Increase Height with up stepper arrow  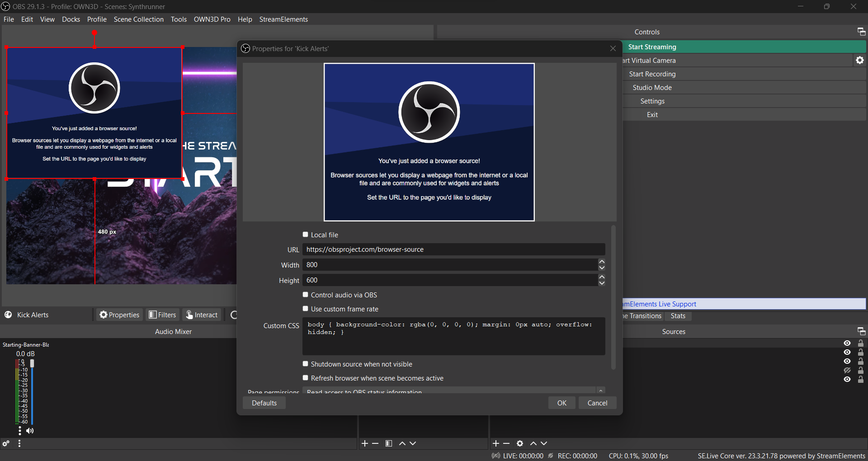click(x=602, y=277)
